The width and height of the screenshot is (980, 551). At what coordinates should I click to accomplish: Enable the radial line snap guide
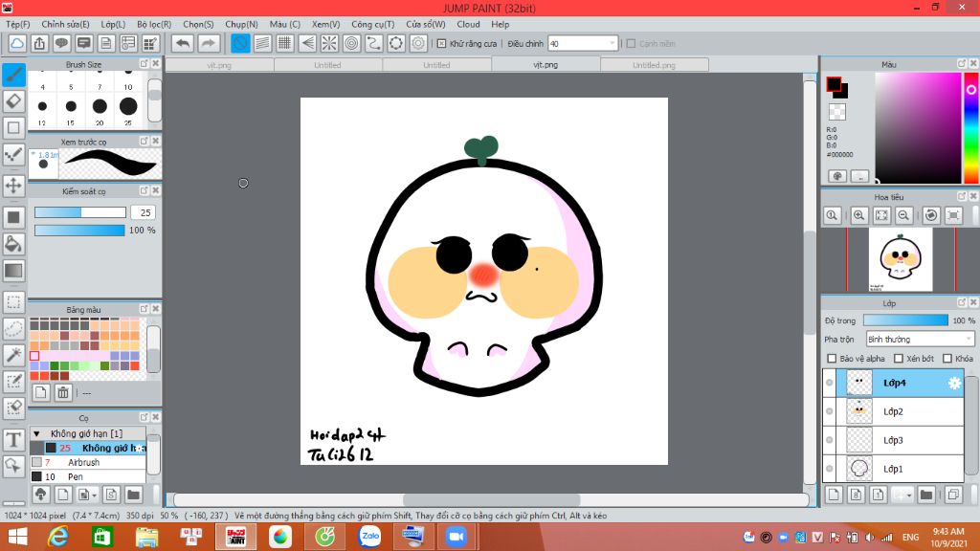(328, 43)
